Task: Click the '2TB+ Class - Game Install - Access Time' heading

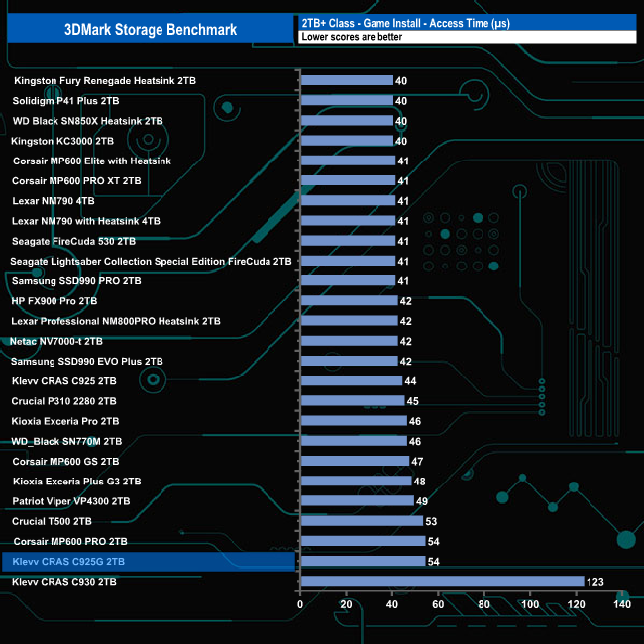Action: click(x=406, y=23)
